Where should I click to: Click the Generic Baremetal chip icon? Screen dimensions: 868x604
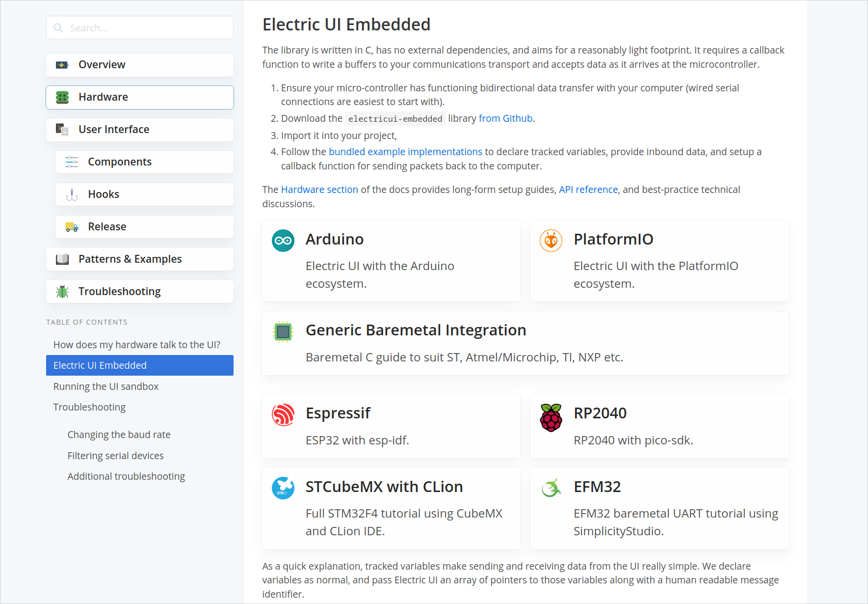click(x=283, y=332)
